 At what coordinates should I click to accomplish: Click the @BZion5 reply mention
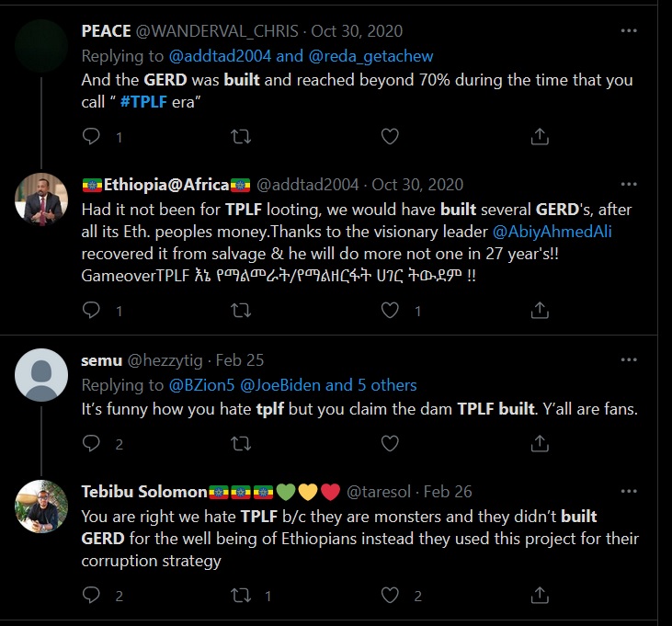202,385
